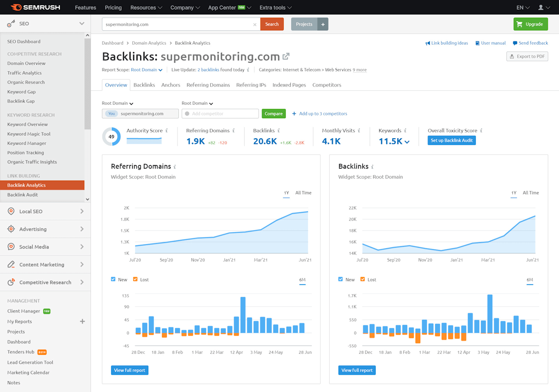
Task: Click sidebar scrollbar down arrow
Action: click(88, 199)
